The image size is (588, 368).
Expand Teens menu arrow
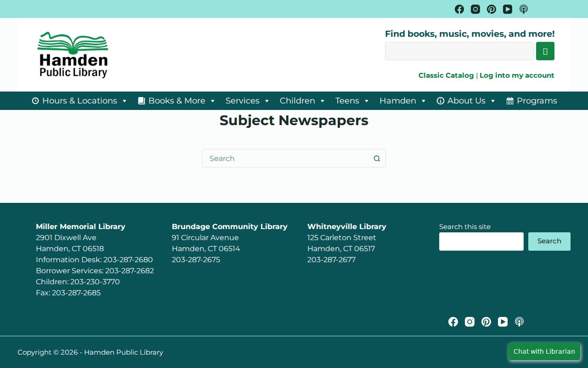367,101
